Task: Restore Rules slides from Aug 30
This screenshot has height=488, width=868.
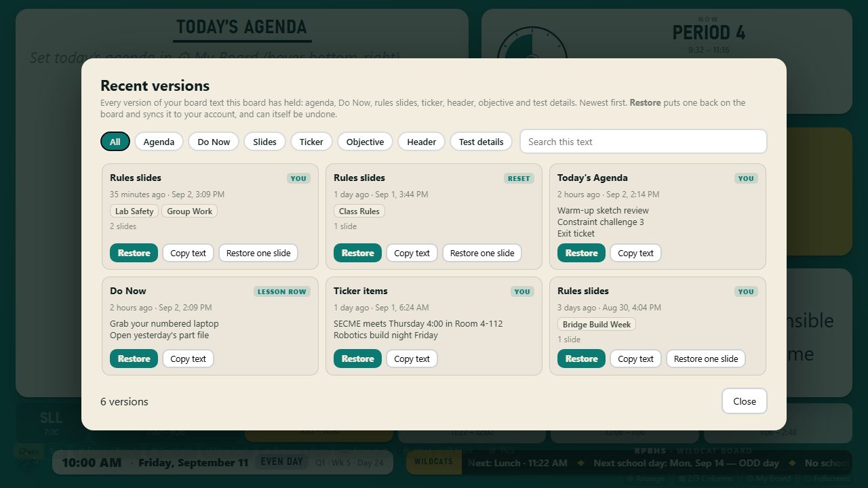Action: point(581,359)
